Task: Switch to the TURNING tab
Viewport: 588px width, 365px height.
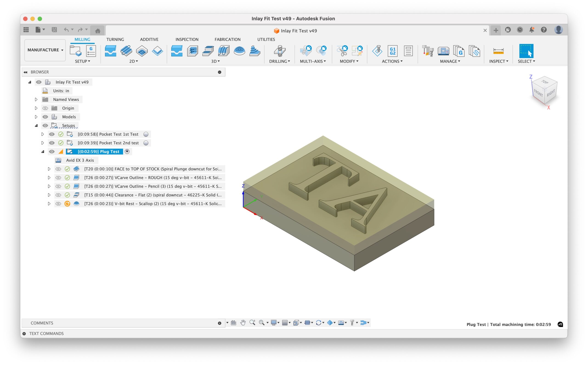Action: 115,39
